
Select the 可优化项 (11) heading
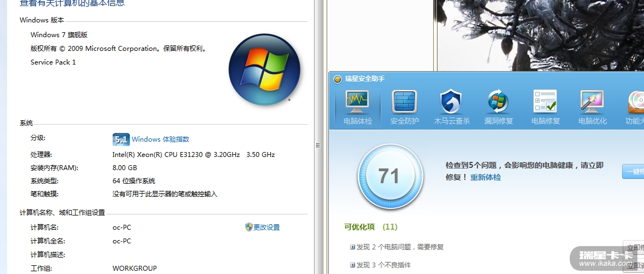370,226
